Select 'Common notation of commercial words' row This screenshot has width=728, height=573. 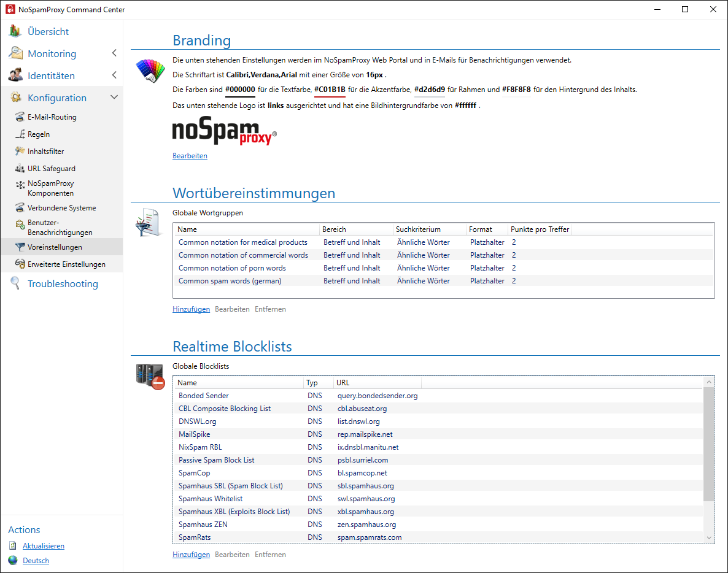(x=443, y=255)
